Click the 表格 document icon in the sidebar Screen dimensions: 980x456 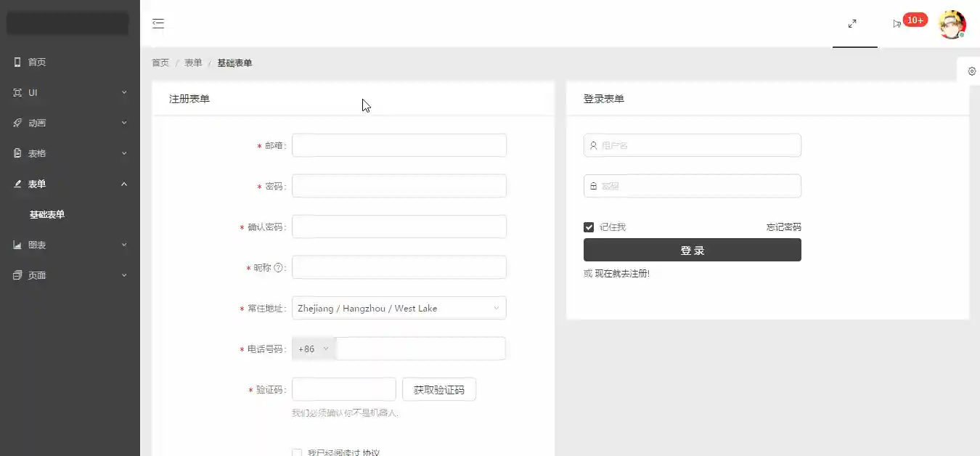click(17, 154)
